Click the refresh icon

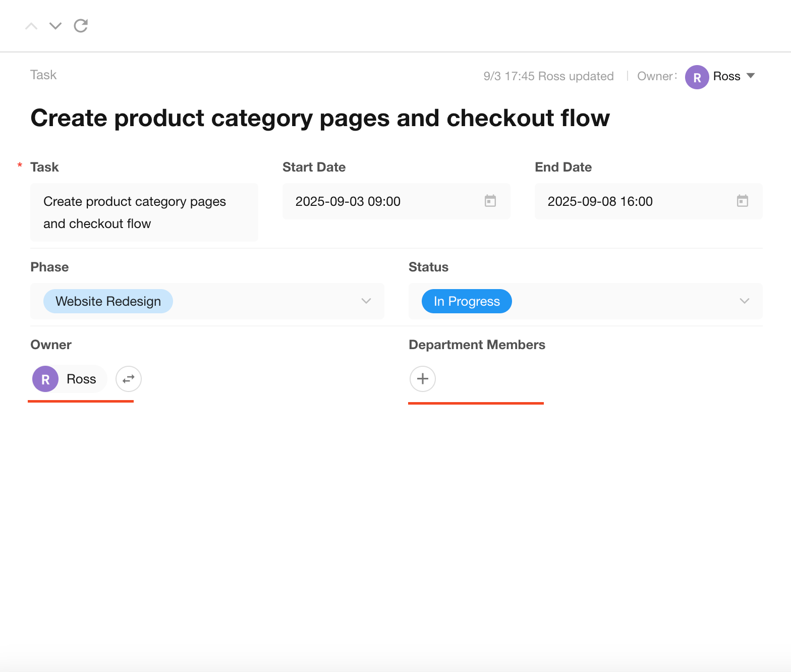(x=81, y=26)
